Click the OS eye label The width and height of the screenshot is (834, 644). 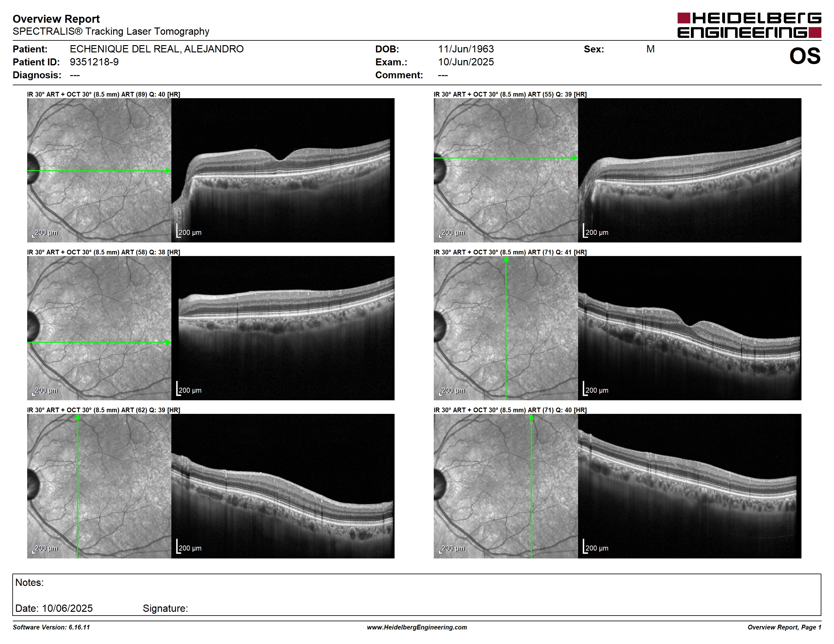click(805, 57)
